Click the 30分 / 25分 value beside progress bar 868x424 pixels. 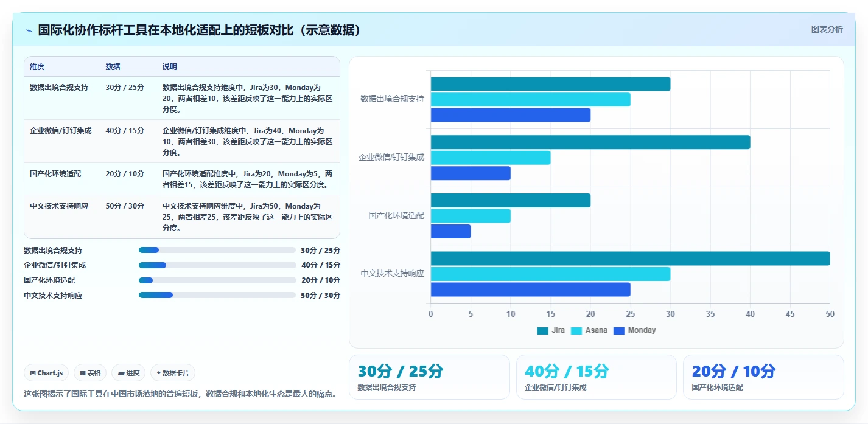coord(321,251)
